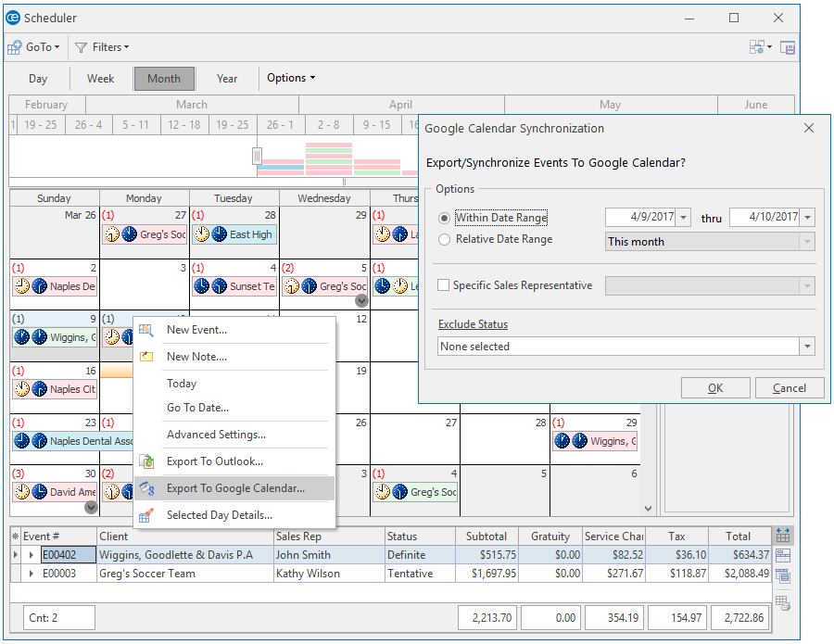
Task: Click the timeline horizontal scrollbar thumb
Action: (x=380, y=182)
